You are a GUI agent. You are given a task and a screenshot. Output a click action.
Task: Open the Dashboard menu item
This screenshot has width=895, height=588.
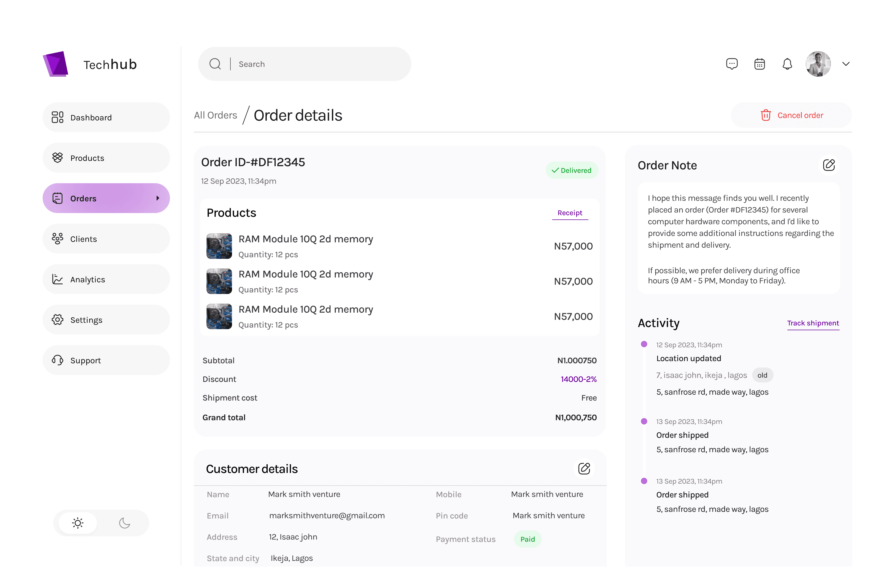tap(106, 117)
